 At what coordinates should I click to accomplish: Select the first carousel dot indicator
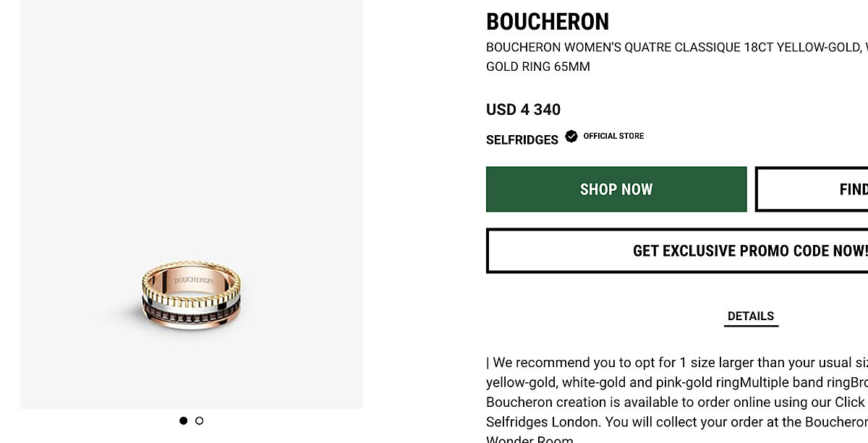(x=184, y=421)
